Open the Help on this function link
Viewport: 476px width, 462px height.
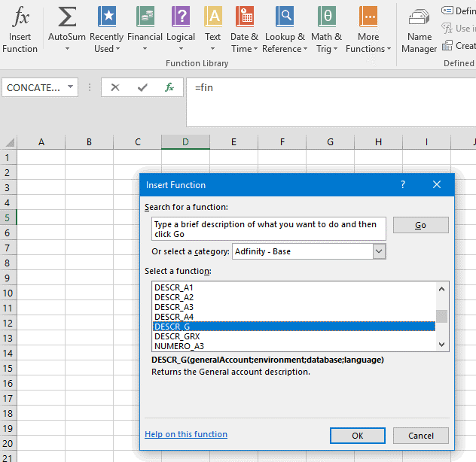186,434
